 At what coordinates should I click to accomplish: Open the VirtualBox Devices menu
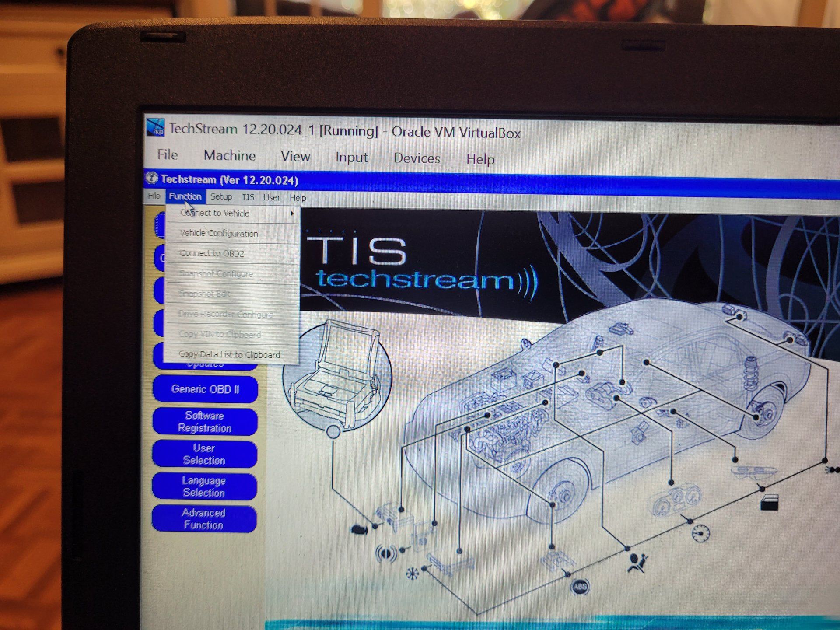(x=416, y=158)
